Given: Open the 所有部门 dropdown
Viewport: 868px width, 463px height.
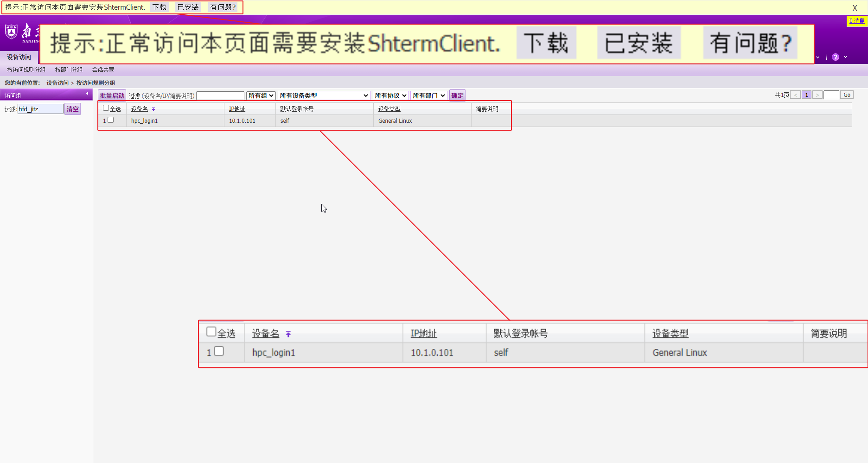Looking at the screenshot, I should tap(429, 95).
